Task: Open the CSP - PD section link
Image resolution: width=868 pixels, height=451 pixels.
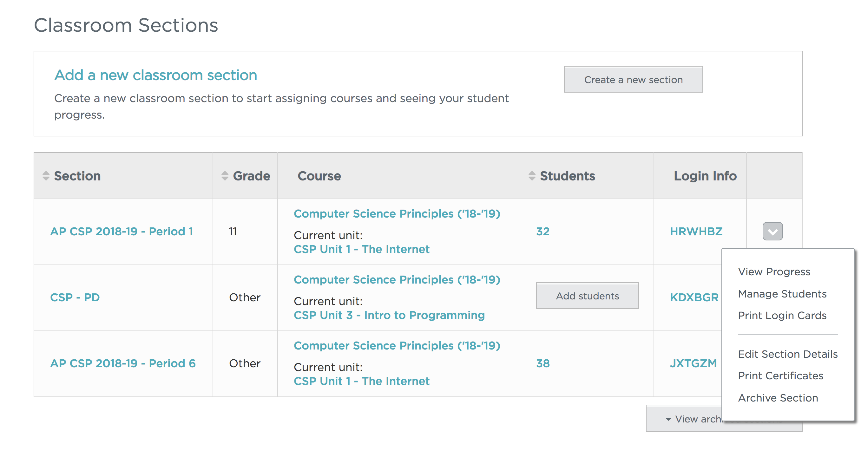Action: point(75,297)
